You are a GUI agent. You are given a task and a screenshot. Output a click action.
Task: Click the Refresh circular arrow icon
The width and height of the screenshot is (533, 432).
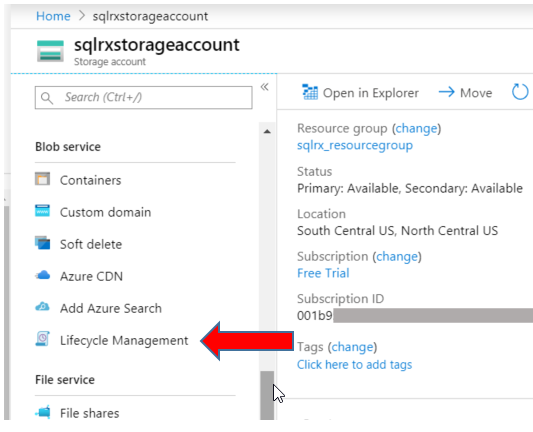coord(520,92)
